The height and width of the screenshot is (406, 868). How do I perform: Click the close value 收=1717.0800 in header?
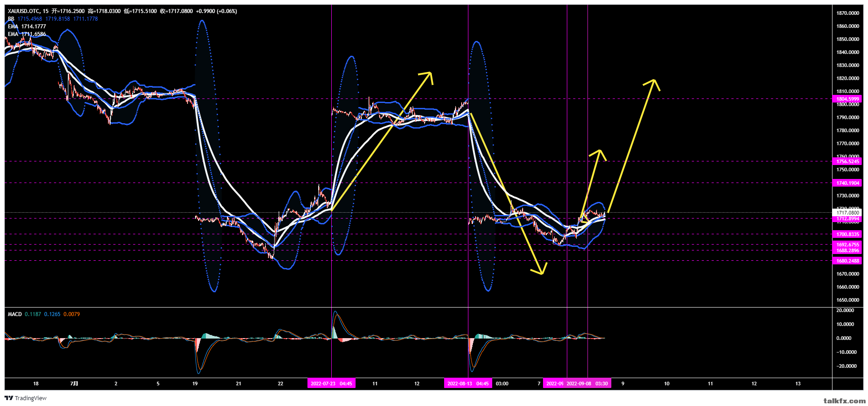[x=176, y=11]
